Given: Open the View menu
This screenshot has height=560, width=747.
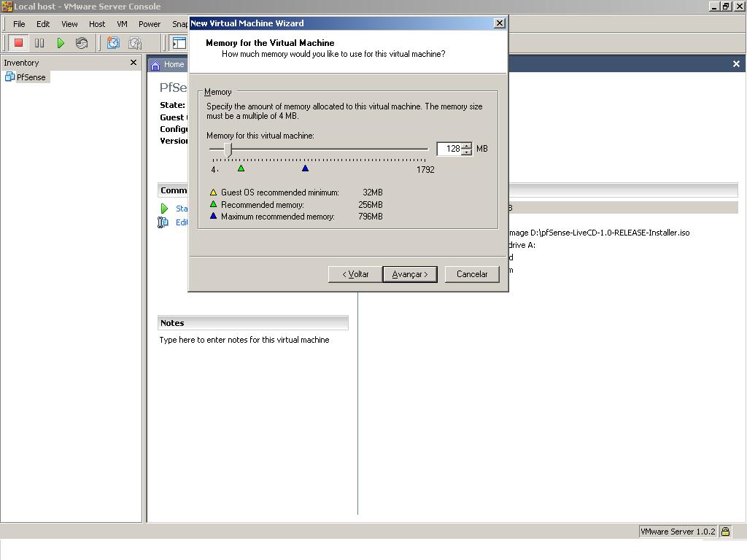Looking at the screenshot, I should click(x=69, y=24).
